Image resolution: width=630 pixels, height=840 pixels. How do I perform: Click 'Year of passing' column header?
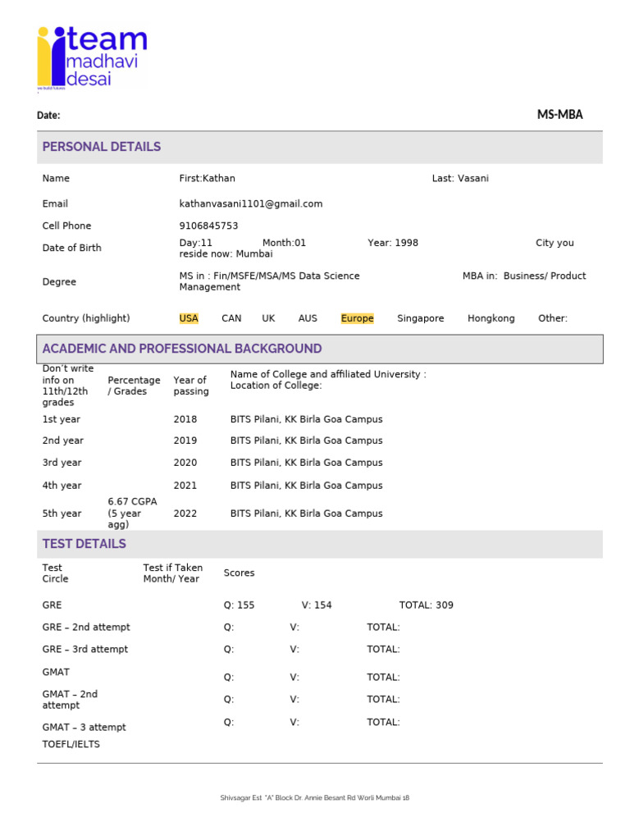[x=190, y=386]
